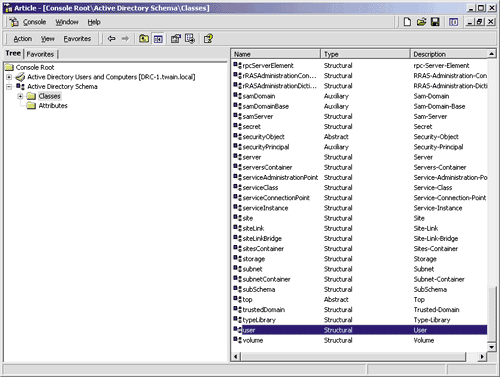Image resolution: width=500 pixels, height=377 pixels.
Task: Click the horizontal scrollbar right arrow
Action: coord(482,357)
